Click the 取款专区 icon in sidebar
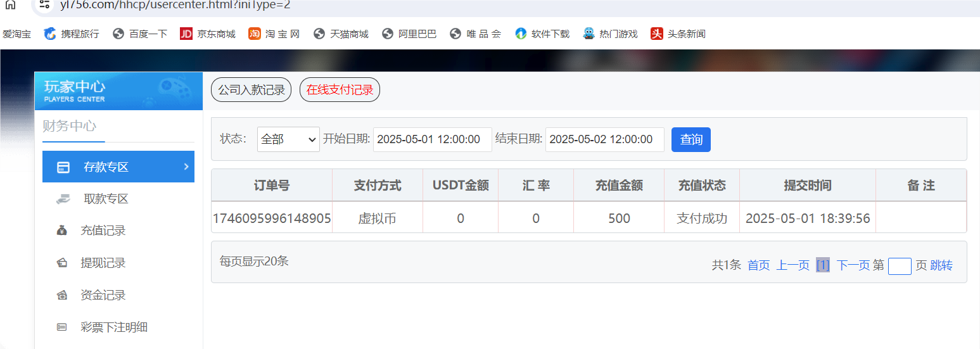The height and width of the screenshot is (349, 980). [62, 199]
